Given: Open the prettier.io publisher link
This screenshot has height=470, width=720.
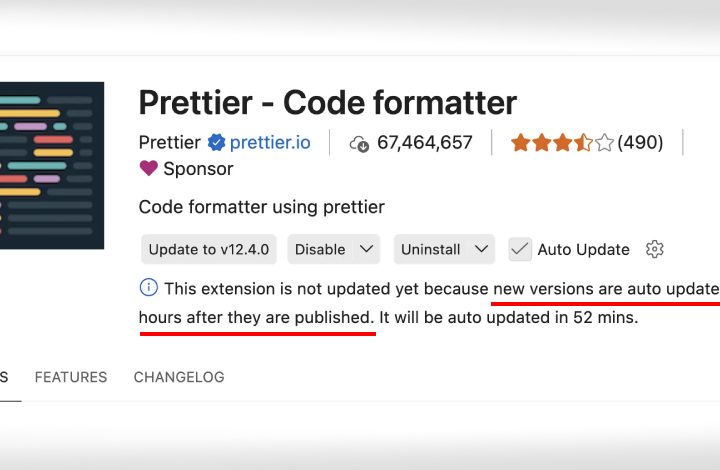Looking at the screenshot, I should pos(270,143).
